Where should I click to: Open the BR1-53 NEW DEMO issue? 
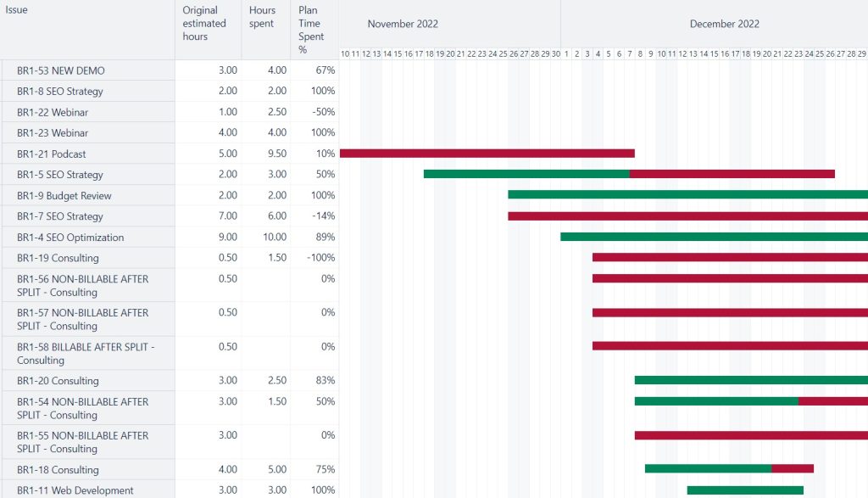pyautogui.click(x=59, y=70)
